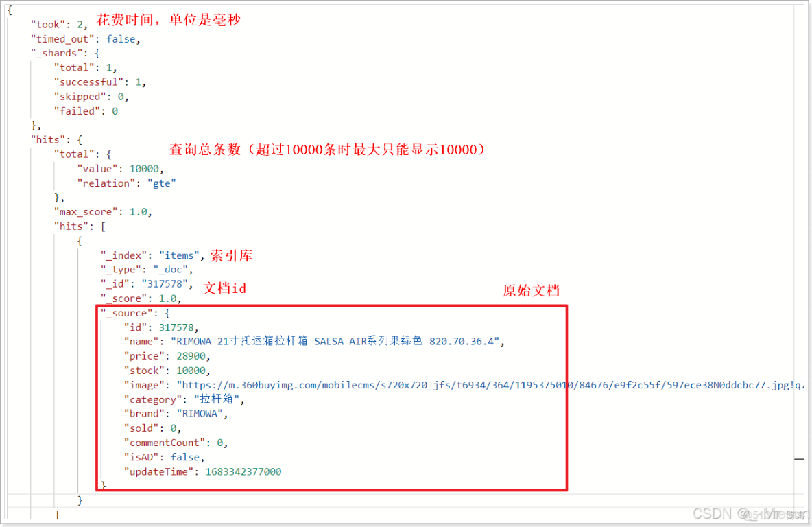
Task: Click the scrollbar on the right edge
Action: [x=800, y=460]
